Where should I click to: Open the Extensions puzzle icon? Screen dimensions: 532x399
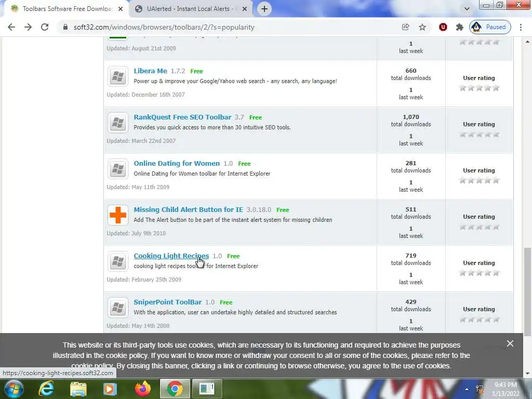[x=459, y=27]
